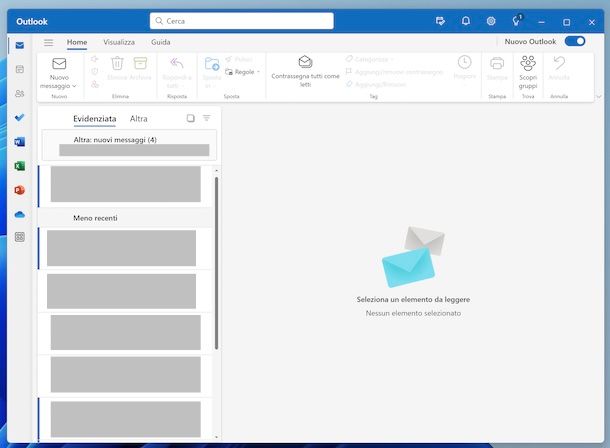Click the scroll-up arrow of message list
Image resolution: width=610 pixels, height=448 pixels.
[x=216, y=171]
